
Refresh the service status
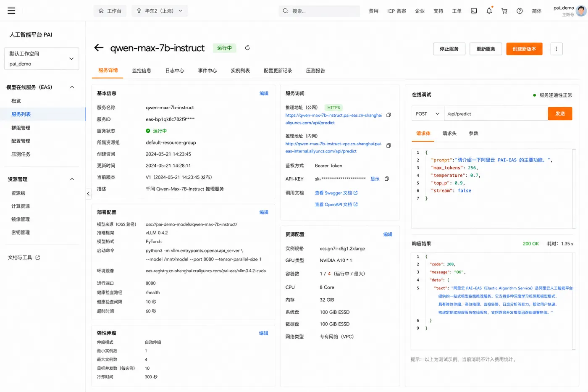pos(247,48)
